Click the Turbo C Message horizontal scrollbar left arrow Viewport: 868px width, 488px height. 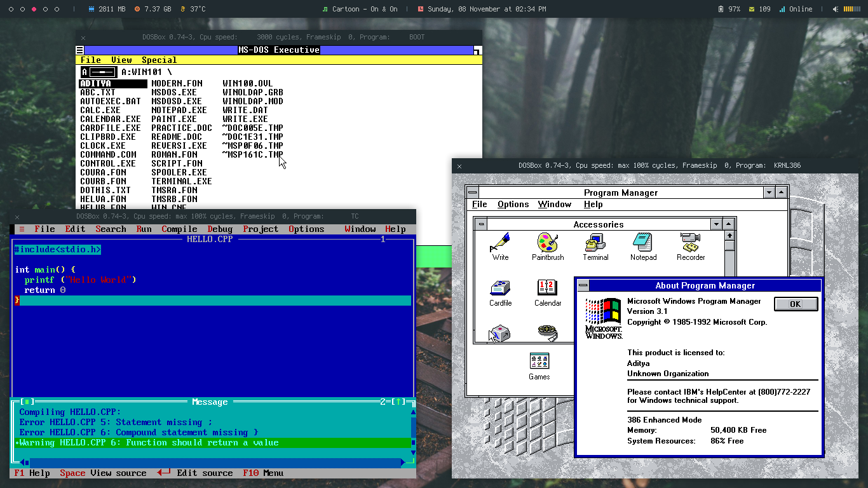[x=24, y=463]
